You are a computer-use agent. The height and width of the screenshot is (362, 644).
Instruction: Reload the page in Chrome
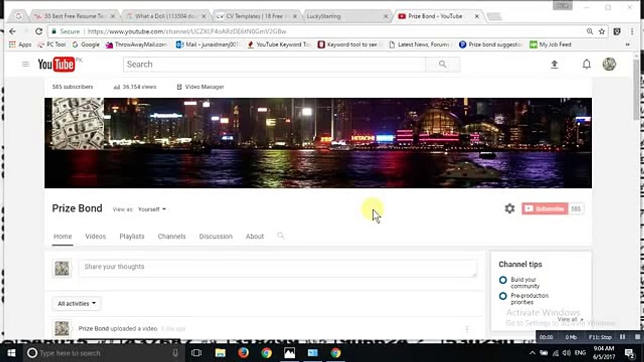[38, 31]
